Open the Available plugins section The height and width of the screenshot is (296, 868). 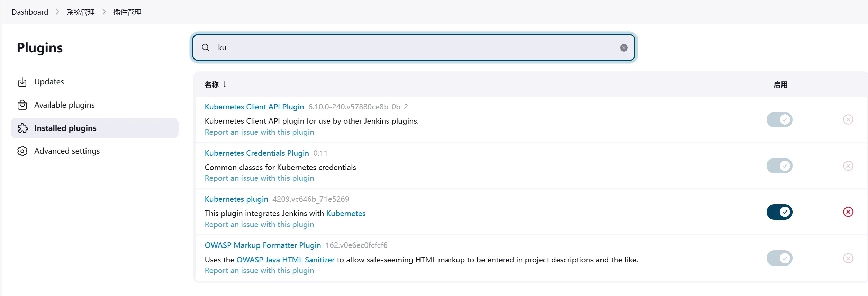point(64,105)
